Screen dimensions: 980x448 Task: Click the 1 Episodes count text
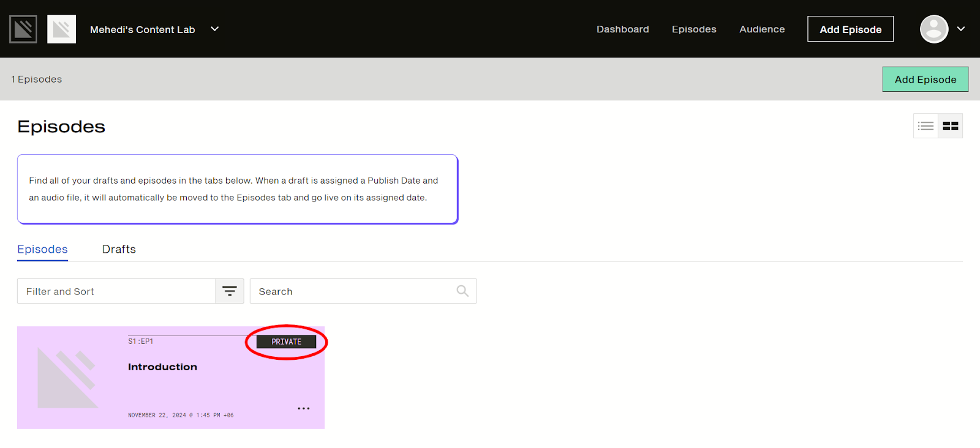pos(37,79)
